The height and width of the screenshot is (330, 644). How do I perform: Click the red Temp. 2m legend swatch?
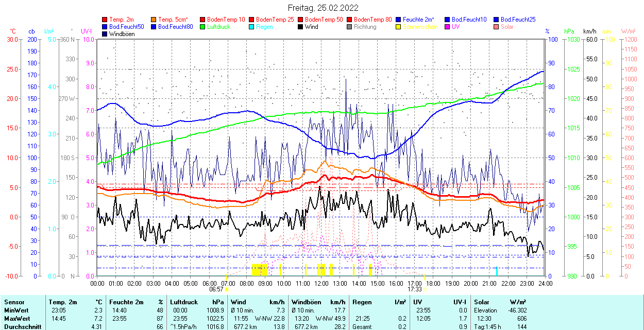pos(105,20)
